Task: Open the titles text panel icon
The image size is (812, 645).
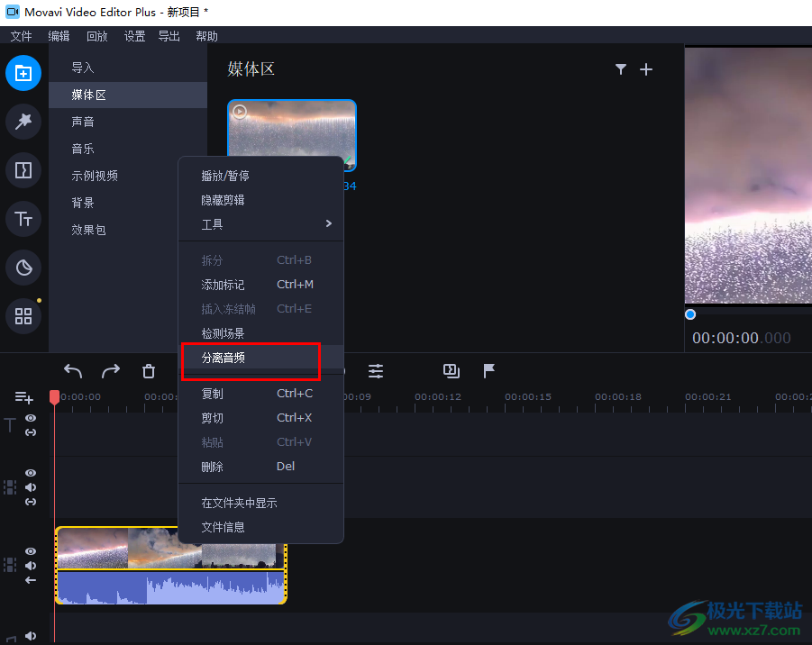Action: [x=23, y=219]
